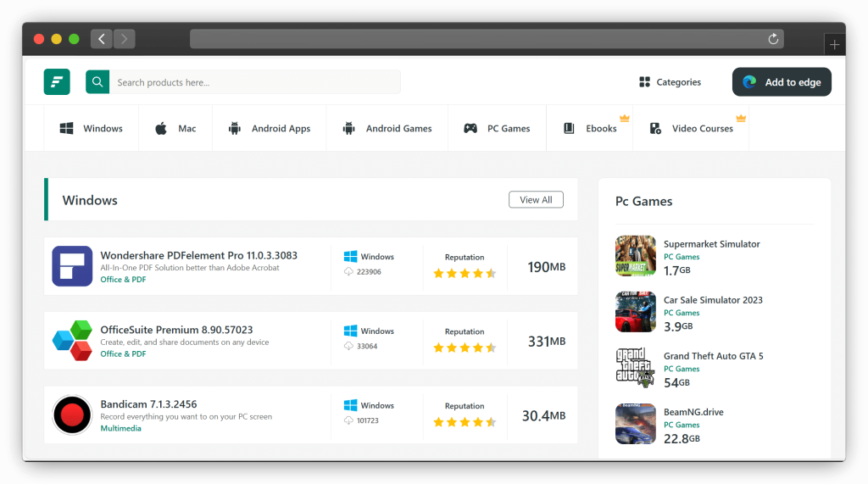Image resolution: width=868 pixels, height=484 pixels.
Task: Open the PC Games category tab
Action: coord(497,129)
